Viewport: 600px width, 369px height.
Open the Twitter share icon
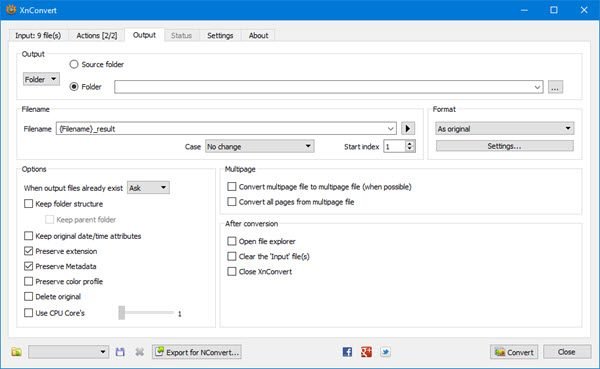coord(385,352)
